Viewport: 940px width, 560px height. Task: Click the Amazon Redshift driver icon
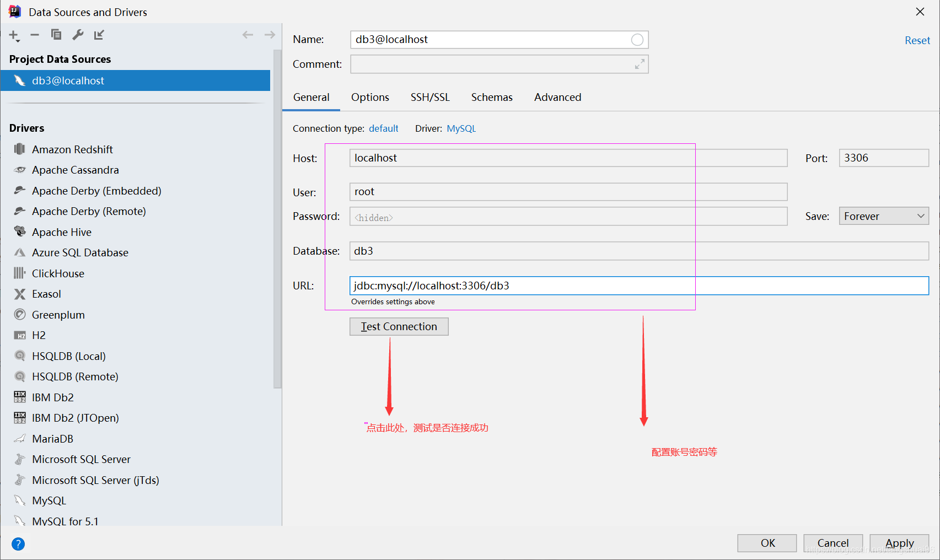pos(20,149)
